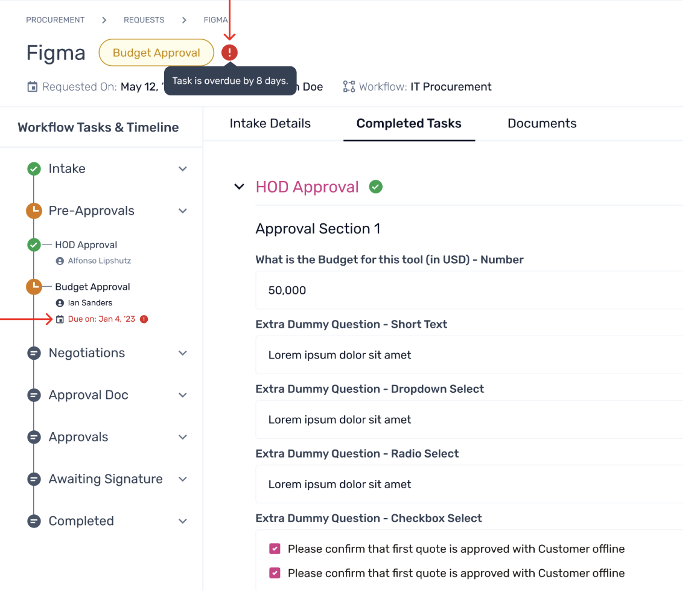700x612 pixels.
Task: Click the Radio Select answer field
Action: [469, 484]
